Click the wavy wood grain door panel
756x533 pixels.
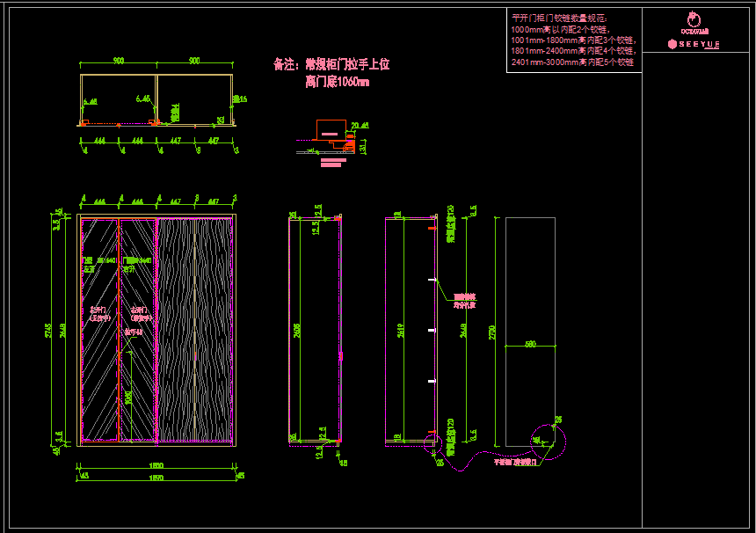[193, 330]
